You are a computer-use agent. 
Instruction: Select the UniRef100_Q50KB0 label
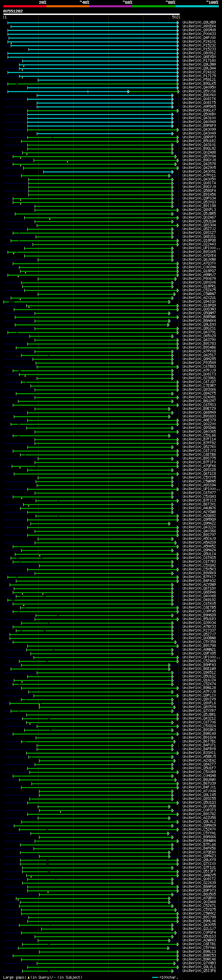(199, 114)
